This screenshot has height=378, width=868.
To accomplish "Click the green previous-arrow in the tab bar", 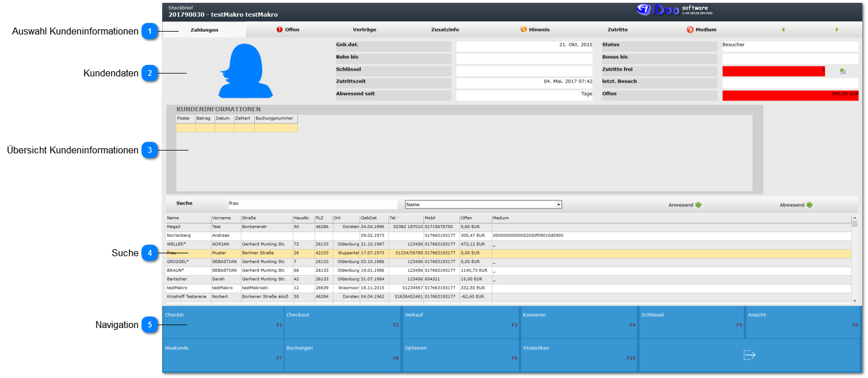I will click(783, 30).
